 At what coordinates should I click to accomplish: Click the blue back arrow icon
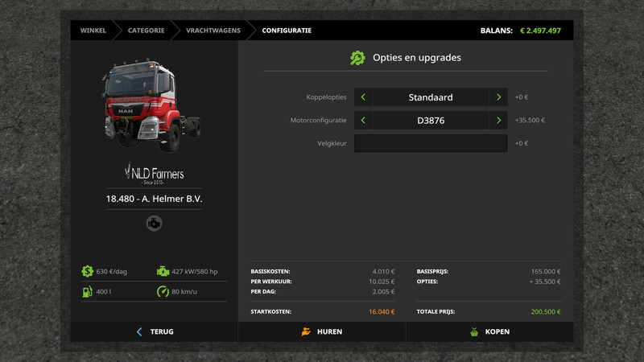click(139, 331)
